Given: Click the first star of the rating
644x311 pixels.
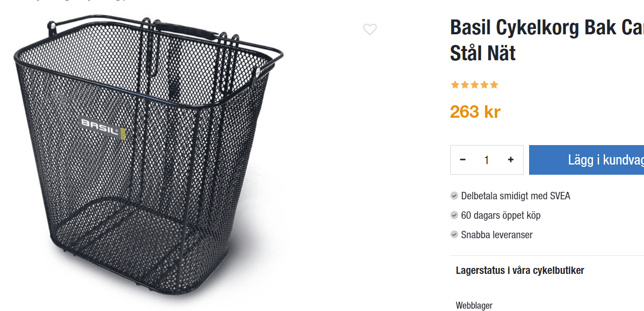Looking at the screenshot, I should [x=455, y=85].
